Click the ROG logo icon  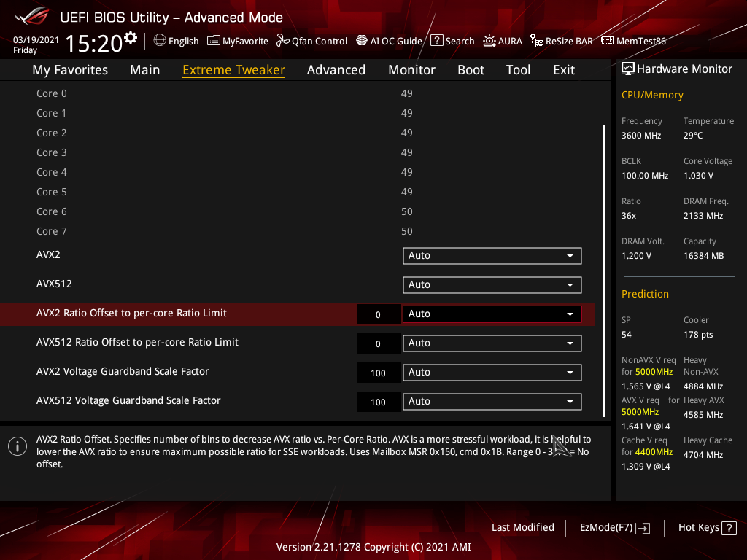coord(32,17)
